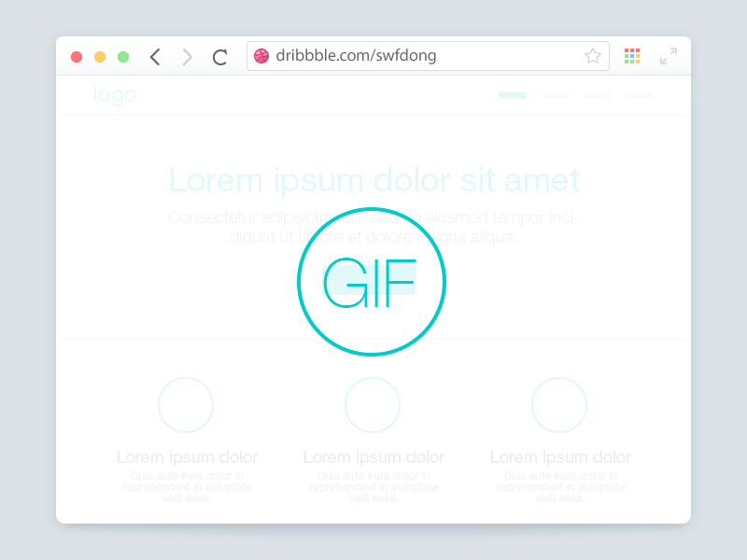Click the fullscreen expand arrows icon
747x560 pixels.
[669, 56]
